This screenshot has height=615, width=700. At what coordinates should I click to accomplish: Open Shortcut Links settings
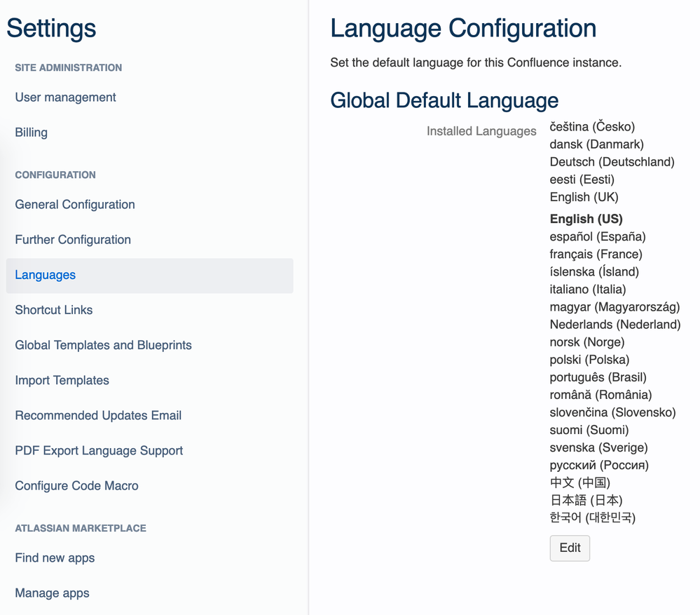coord(54,310)
